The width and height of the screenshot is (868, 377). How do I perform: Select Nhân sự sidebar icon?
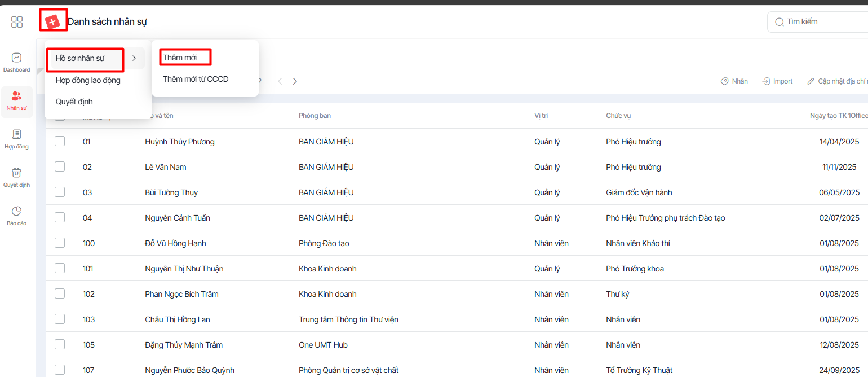[x=17, y=101]
